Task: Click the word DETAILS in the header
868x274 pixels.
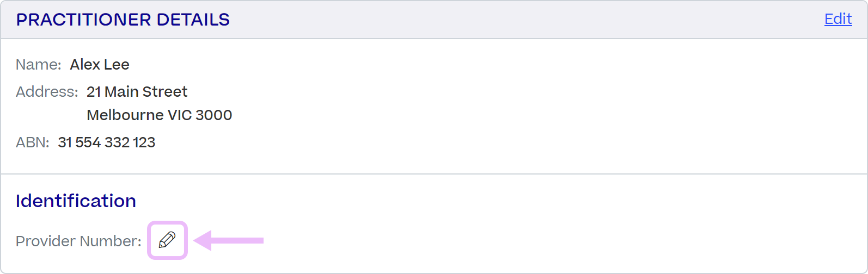Action: click(193, 20)
